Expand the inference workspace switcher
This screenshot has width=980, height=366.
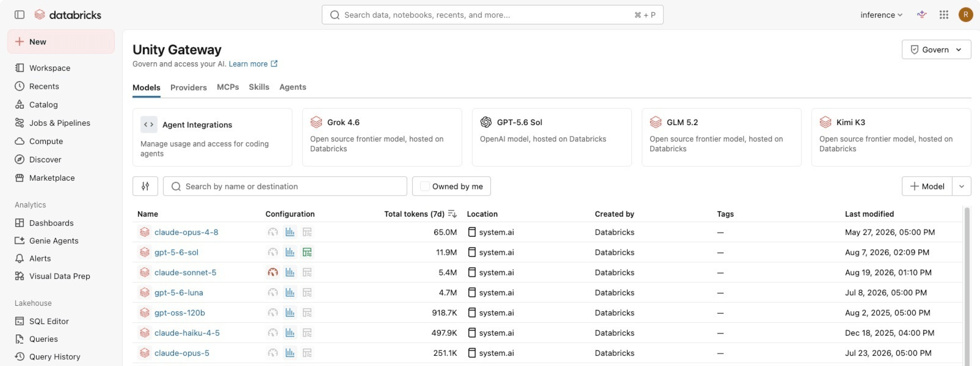pos(881,15)
